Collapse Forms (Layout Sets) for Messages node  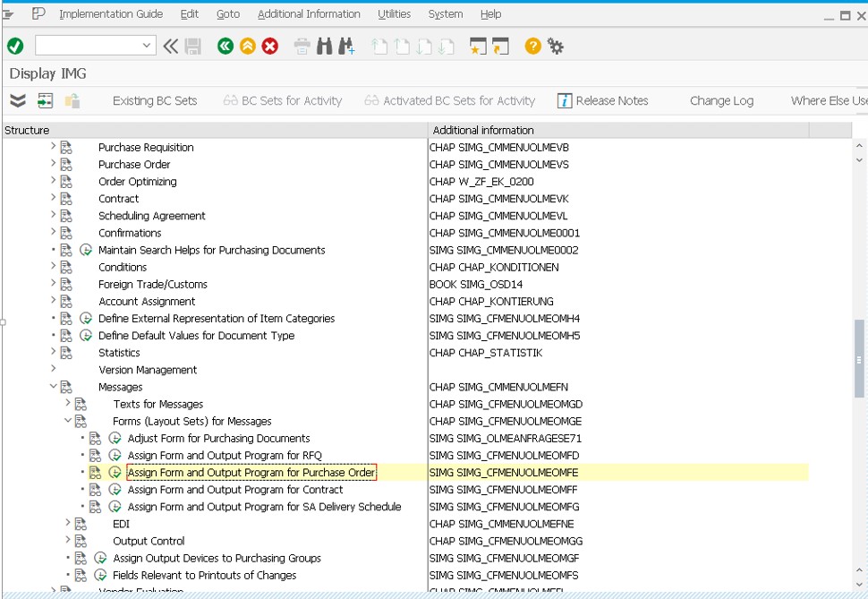(67, 421)
